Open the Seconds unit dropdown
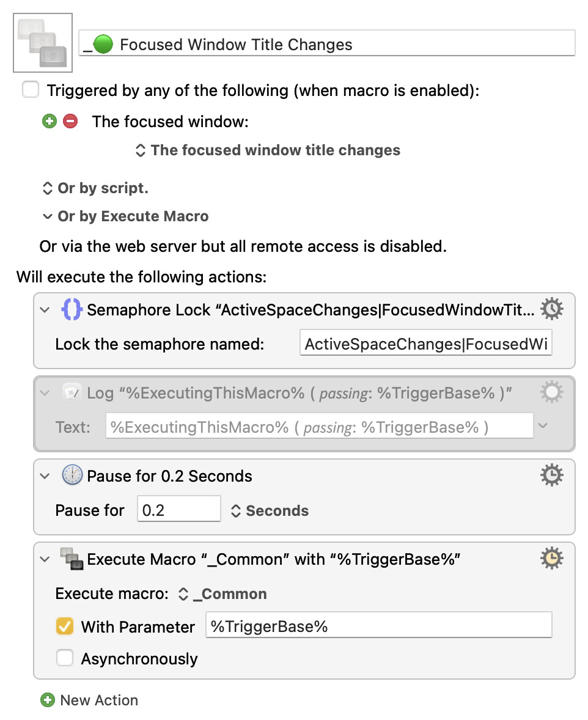This screenshot has width=588, height=720. tap(270, 511)
